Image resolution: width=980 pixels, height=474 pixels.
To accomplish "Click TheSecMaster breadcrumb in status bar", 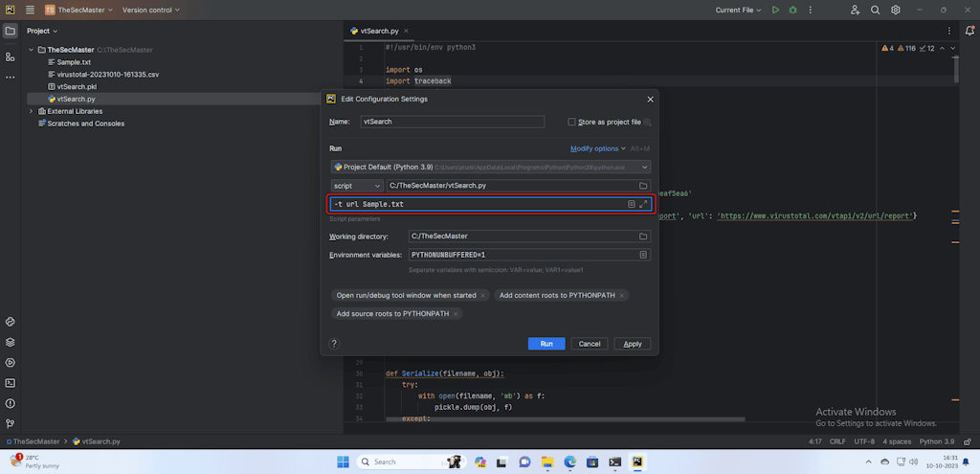I will (x=33, y=441).
